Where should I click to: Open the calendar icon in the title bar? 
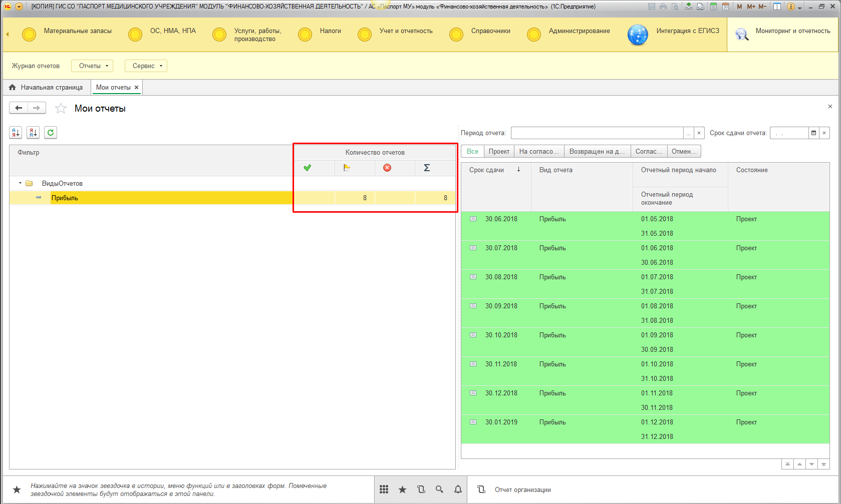pyautogui.click(x=725, y=7)
